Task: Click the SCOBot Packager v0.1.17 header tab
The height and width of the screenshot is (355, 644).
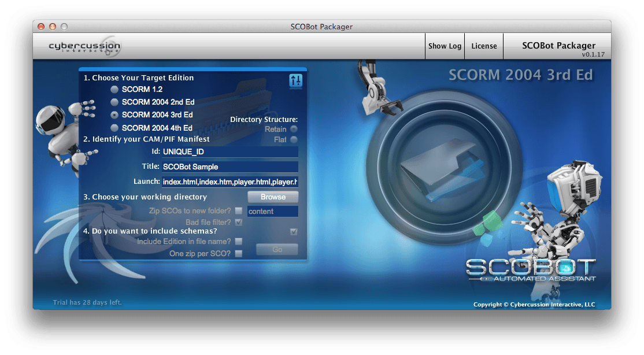Action: 557,46
